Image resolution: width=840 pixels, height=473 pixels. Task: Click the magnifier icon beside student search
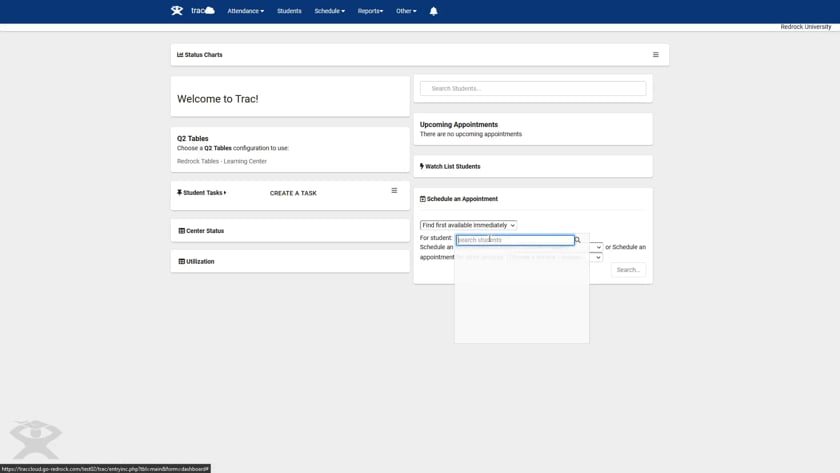pos(578,240)
